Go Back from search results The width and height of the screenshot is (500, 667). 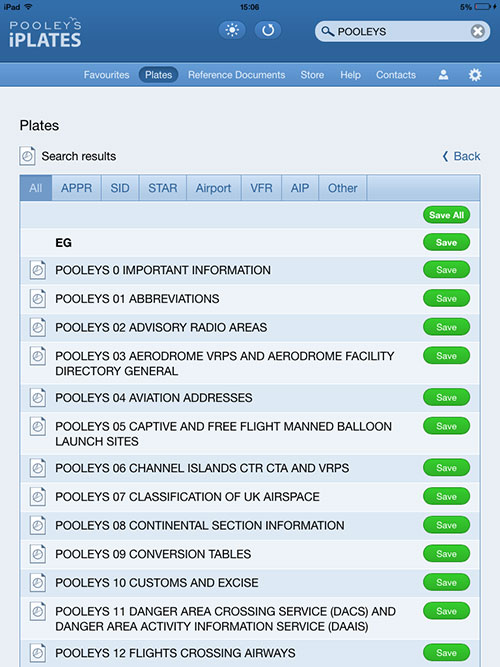pos(462,156)
